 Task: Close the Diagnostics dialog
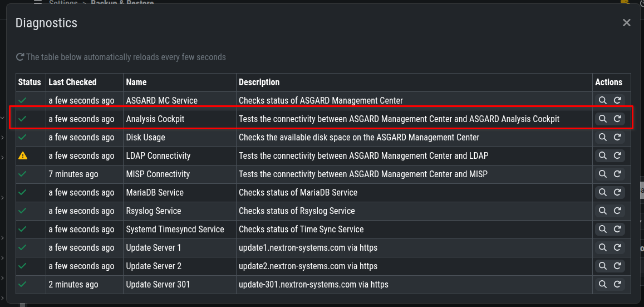click(626, 23)
